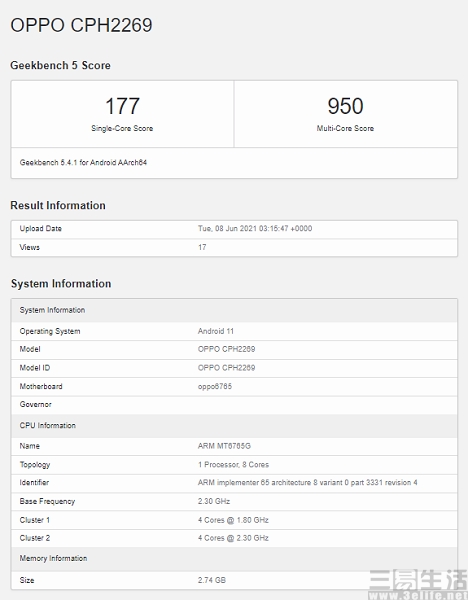The image size is (468, 600).
Task: Click the CPU Name label
Action: point(29,446)
